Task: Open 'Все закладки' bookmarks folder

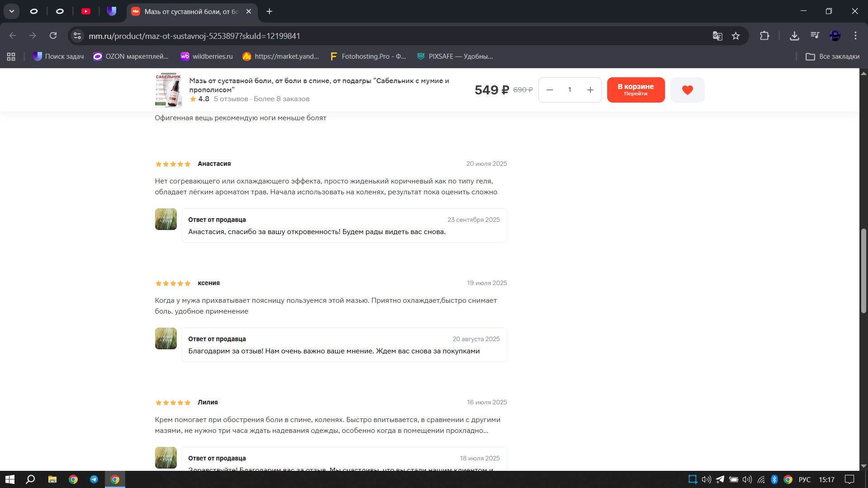Action: 832,56
